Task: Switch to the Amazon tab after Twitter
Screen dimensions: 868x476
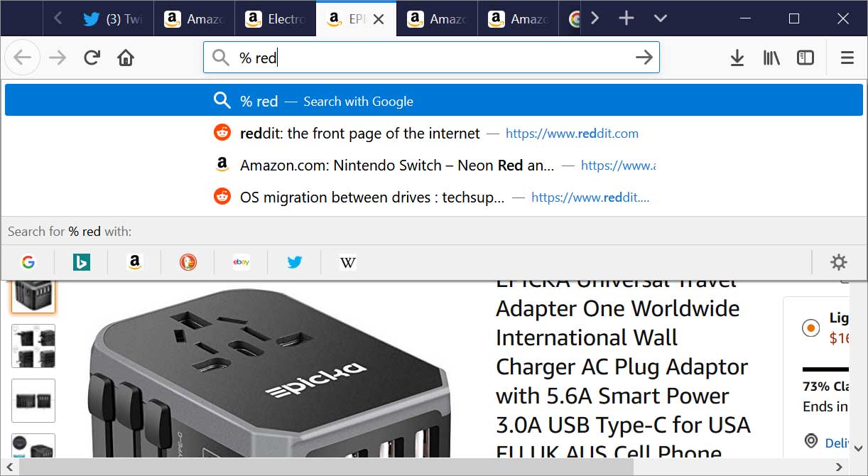Action: (194, 19)
